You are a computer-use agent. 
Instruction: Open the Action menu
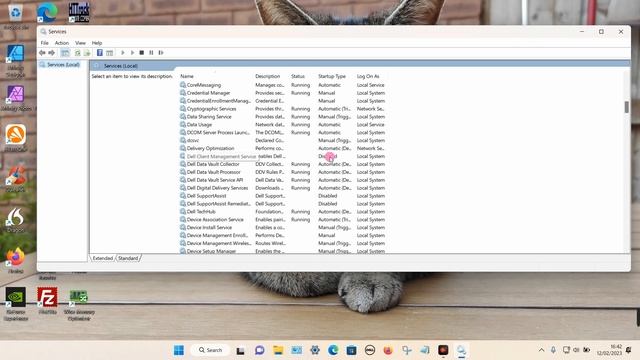tap(62, 43)
